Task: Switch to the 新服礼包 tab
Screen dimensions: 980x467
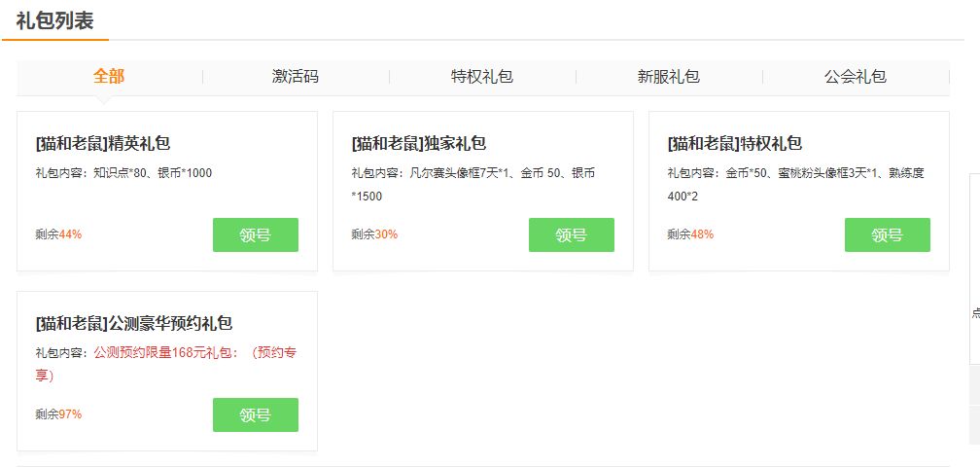Action: pos(668,77)
